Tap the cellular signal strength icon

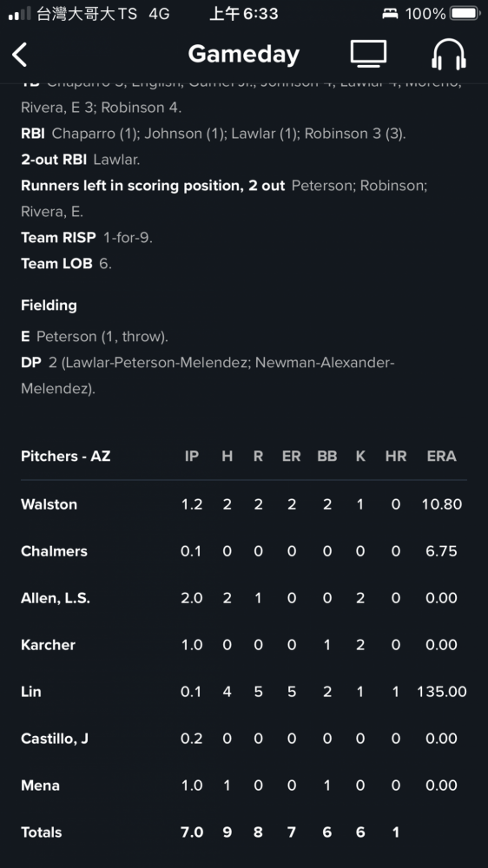pos(20,14)
